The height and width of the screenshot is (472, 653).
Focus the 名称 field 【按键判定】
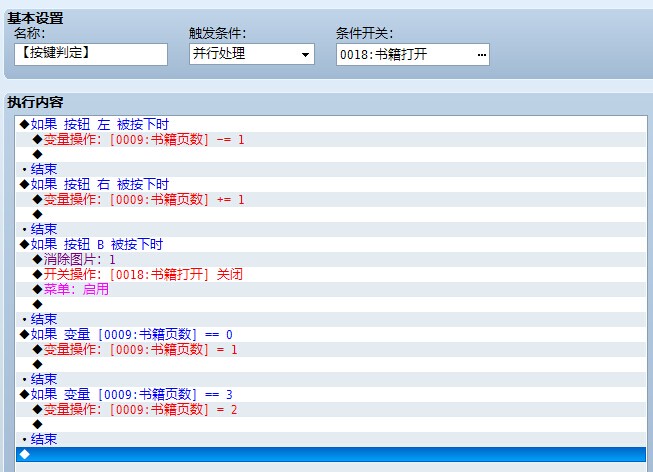[x=91, y=54]
